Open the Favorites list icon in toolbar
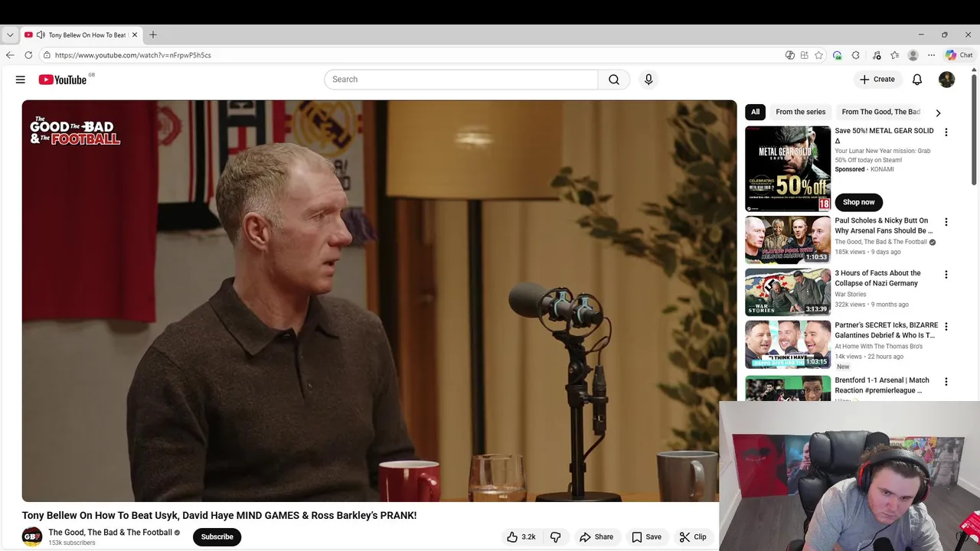 tap(895, 55)
